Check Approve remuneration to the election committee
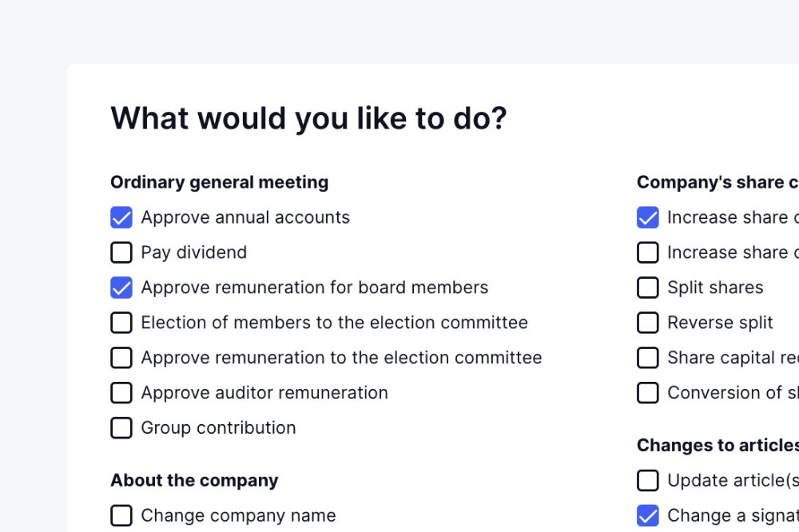Image resolution: width=799 pixels, height=532 pixels. [121, 358]
